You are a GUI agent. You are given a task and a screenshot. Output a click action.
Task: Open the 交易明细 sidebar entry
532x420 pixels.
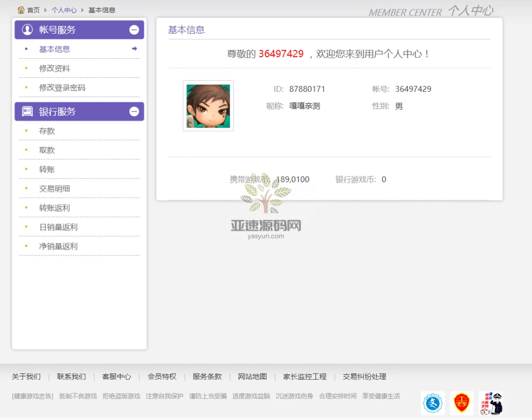point(55,188)
